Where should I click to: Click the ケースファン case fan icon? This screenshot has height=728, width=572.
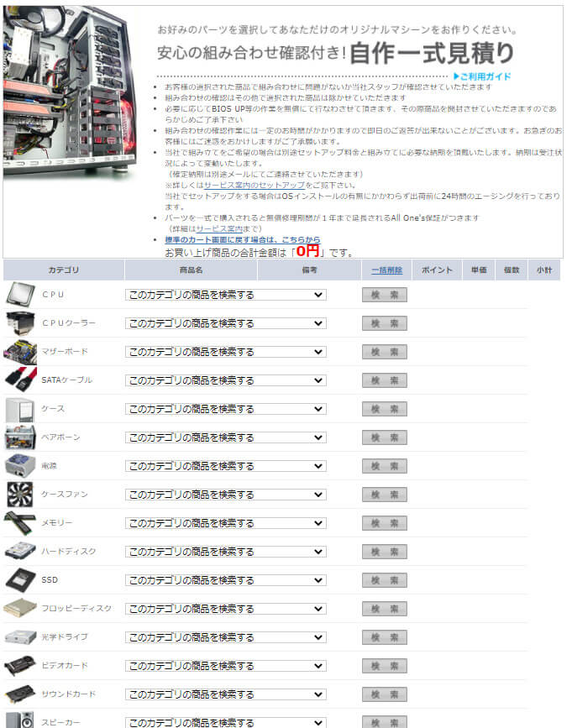20,495
